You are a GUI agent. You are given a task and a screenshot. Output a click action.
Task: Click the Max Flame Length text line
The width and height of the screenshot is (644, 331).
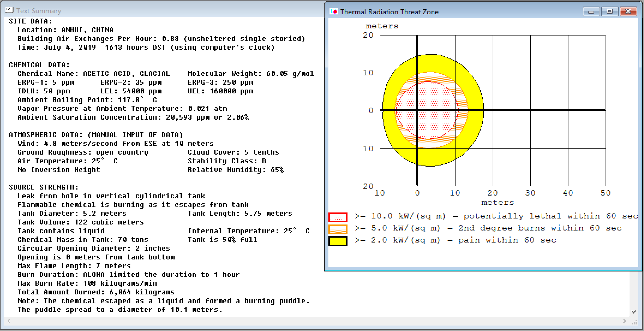click(74, 266)
